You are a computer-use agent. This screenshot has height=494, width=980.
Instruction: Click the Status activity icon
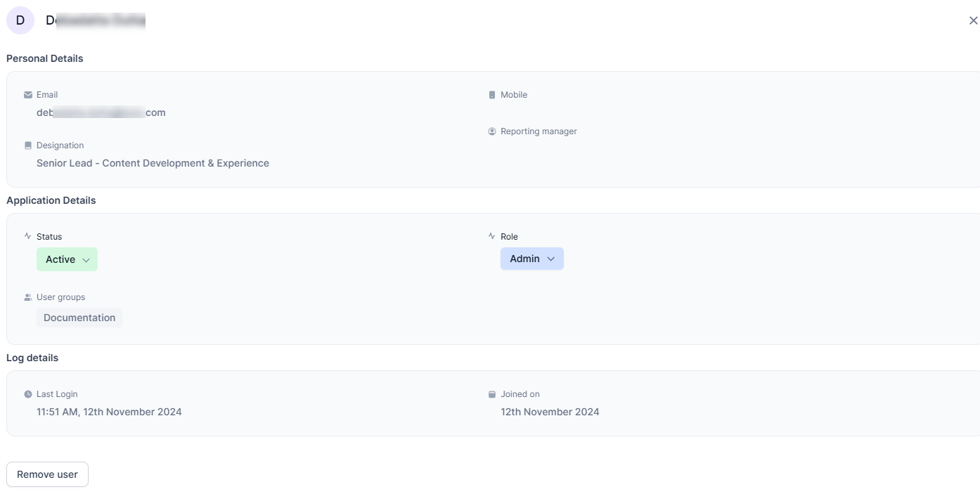point(27,236)
